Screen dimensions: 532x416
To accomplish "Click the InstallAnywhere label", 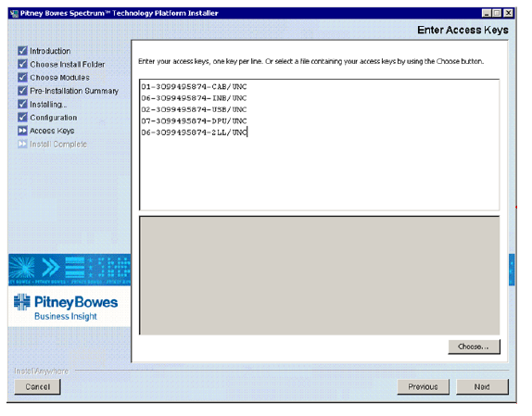I will pos(41,371).
